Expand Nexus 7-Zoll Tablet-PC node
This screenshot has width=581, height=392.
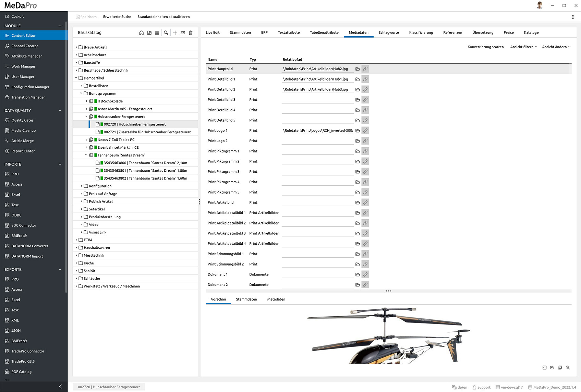pyautogui.click(x=86, y=140)
